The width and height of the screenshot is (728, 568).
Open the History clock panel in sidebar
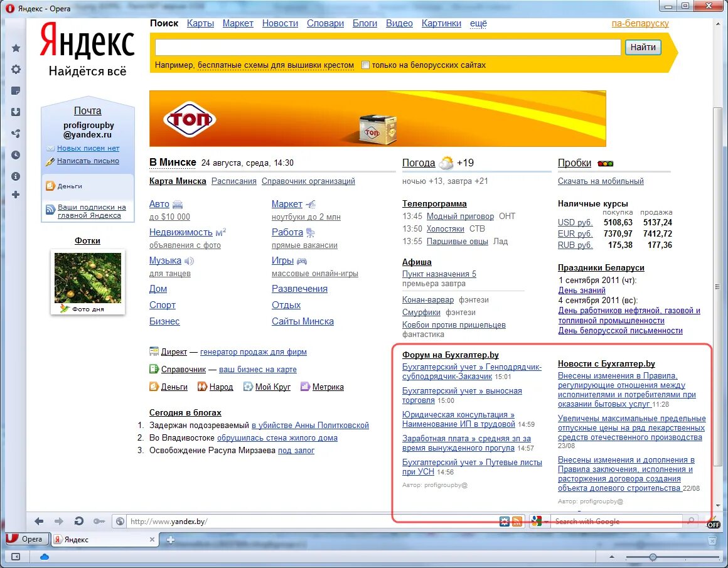point(16,155)
